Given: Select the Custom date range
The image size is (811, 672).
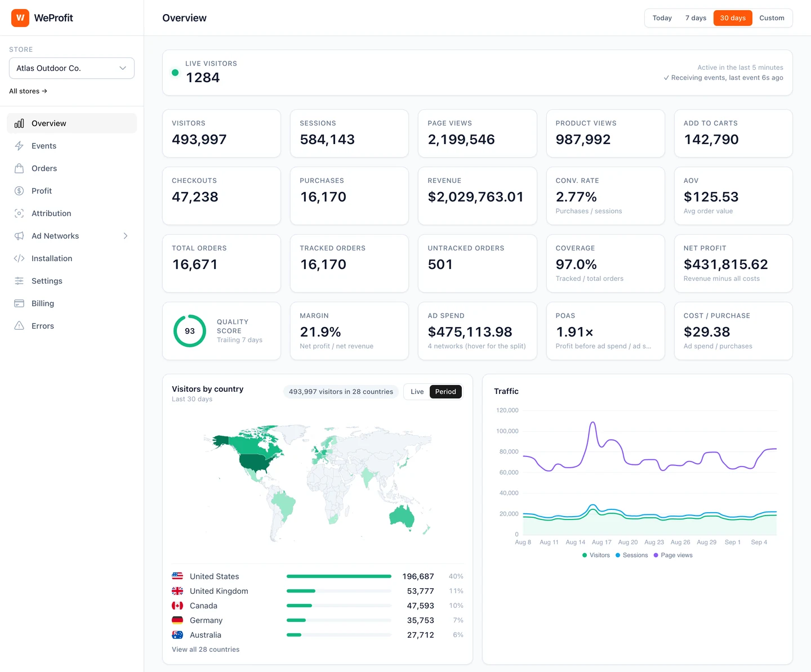Looking at the screenshot, I should point(772,18).
